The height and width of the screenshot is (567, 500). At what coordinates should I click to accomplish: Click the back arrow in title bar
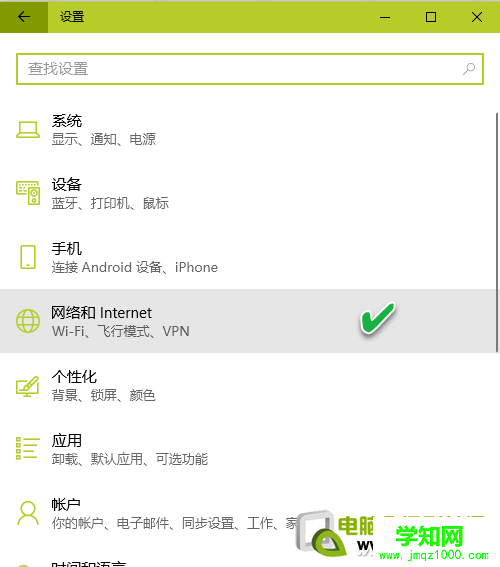24,17
